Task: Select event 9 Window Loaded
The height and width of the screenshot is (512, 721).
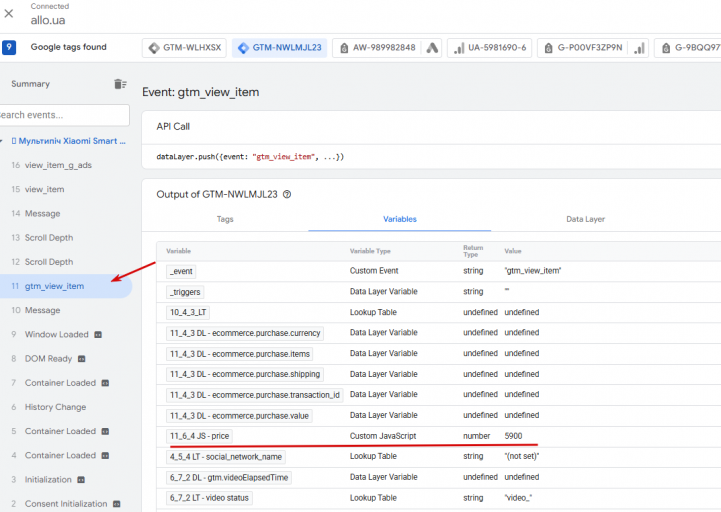Action: (66, 334)
